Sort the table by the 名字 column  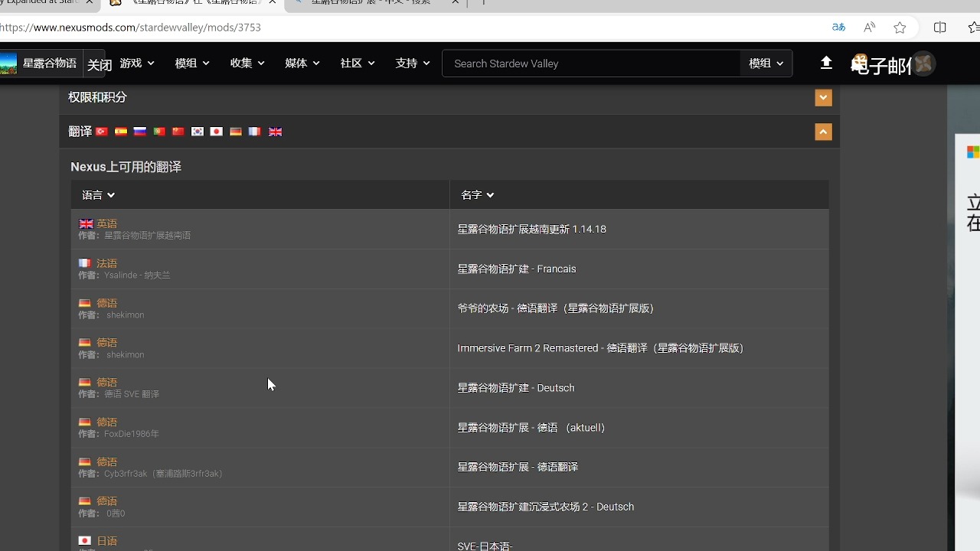click(x=477, y=195)
